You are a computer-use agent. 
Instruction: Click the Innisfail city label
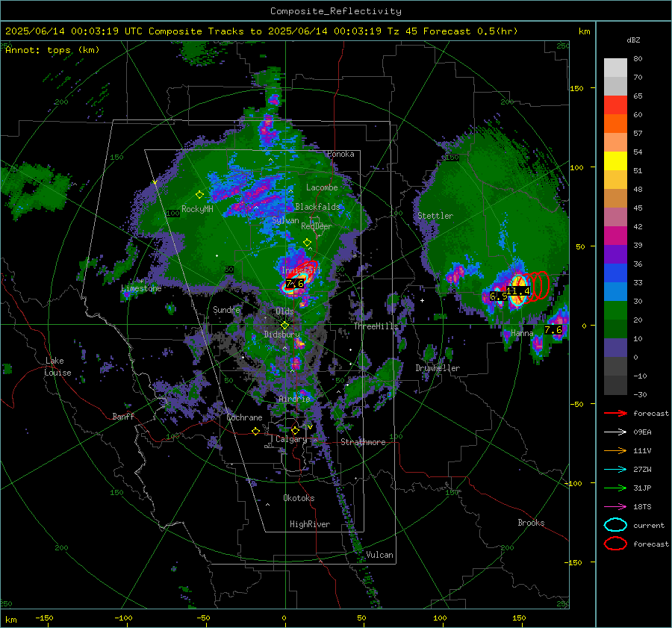301,270
